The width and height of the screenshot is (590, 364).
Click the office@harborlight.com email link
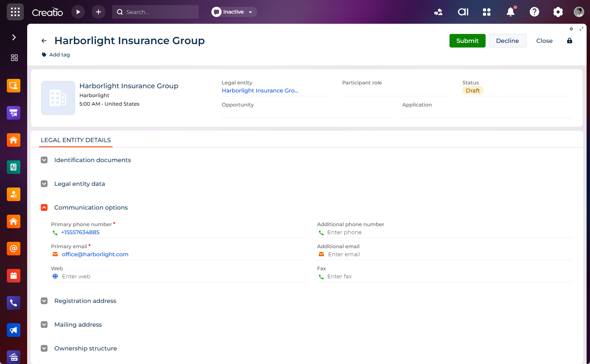click(95, 255)
